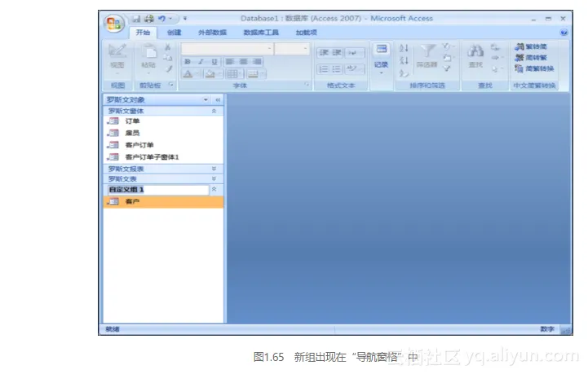Open the 加载项 ribbon tab
588x374 pixels.
[307, 33]
